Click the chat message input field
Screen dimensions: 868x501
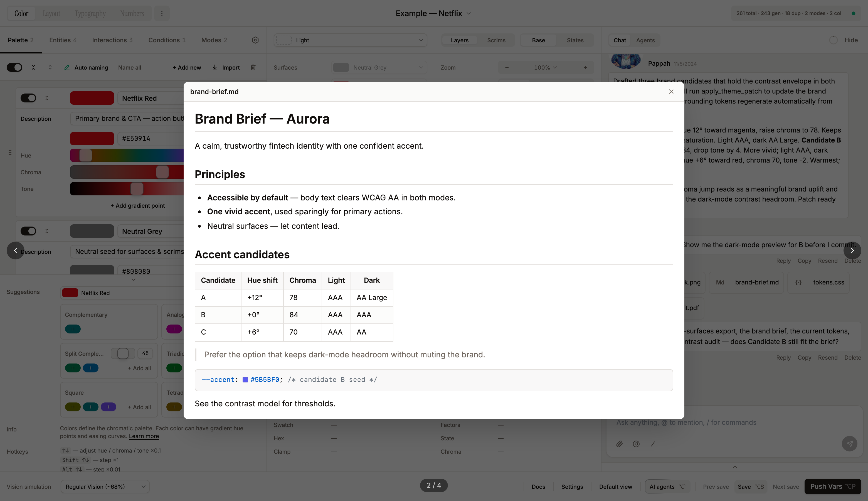734,423
